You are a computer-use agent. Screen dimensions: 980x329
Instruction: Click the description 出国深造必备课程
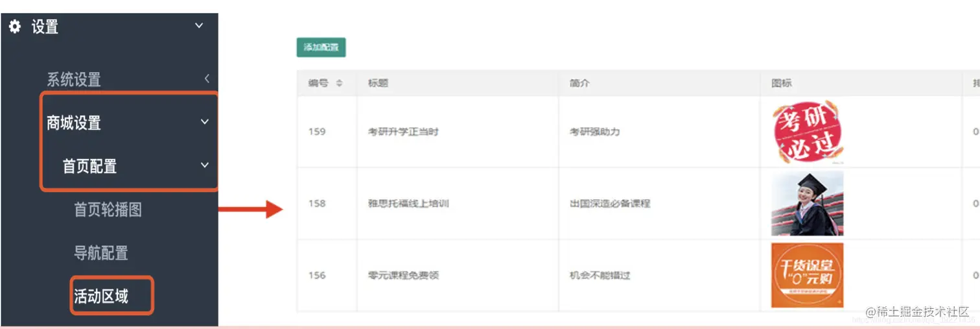(609, 204)
